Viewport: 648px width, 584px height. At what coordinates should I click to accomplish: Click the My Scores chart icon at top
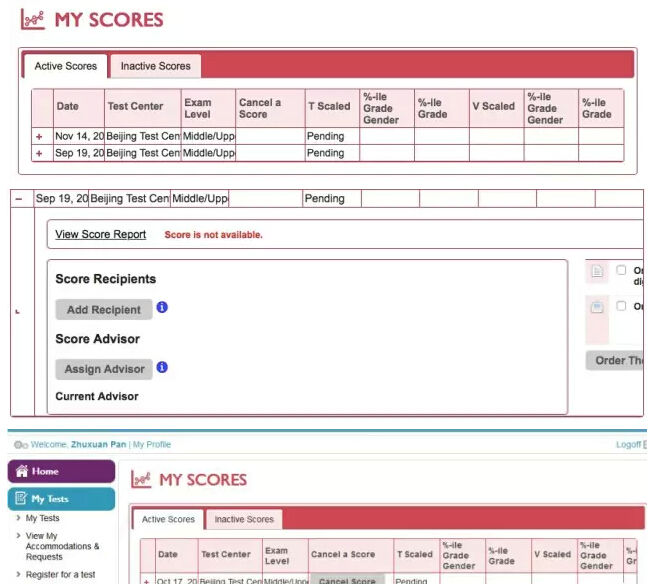(33, 19)
